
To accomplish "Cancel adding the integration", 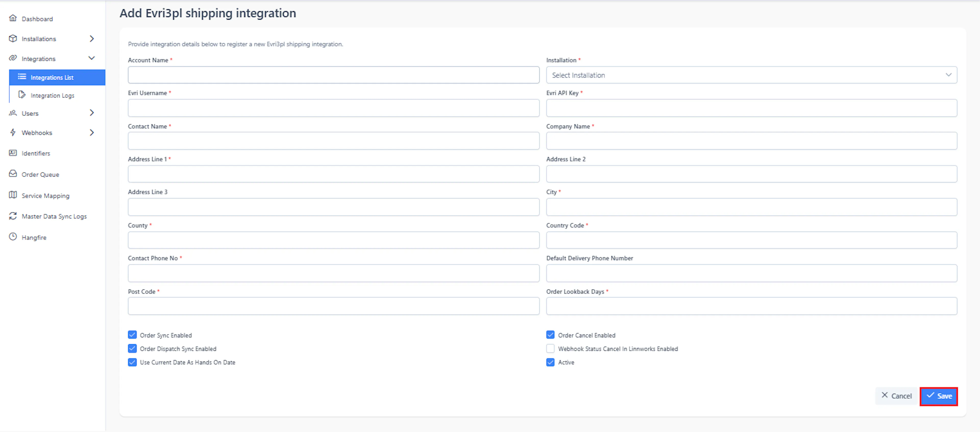I will point(897,396).
